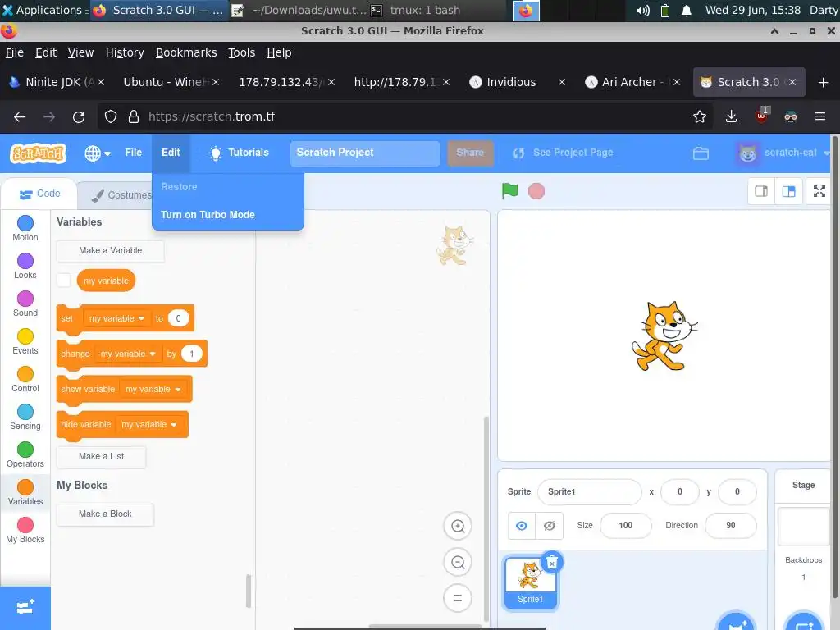This screenshot has height=630, width=840.
Task: Open variable dropdown in change block
Action: [x=127, y=354]
